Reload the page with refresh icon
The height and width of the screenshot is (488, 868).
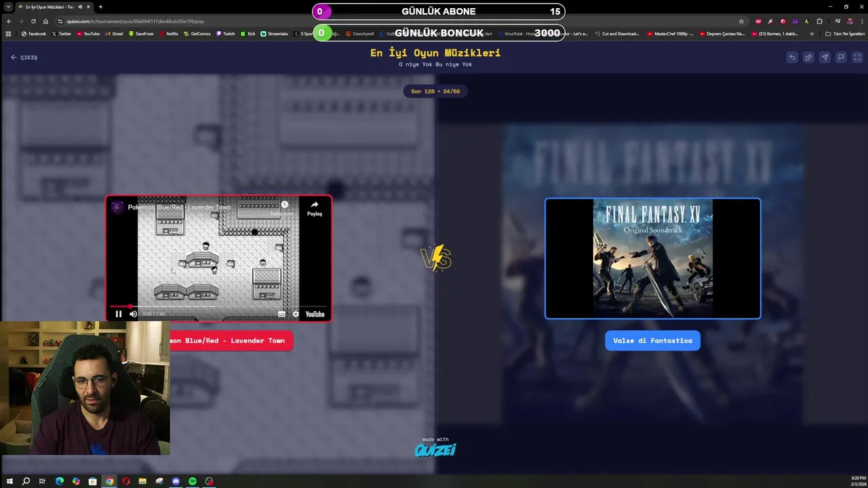point(33,21)
